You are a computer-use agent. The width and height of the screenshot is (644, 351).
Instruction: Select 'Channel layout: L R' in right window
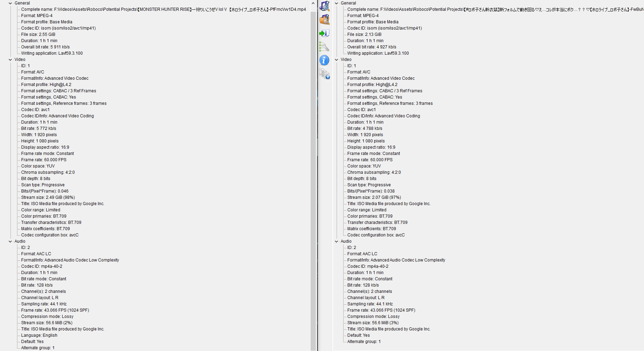tap(366, 298)
